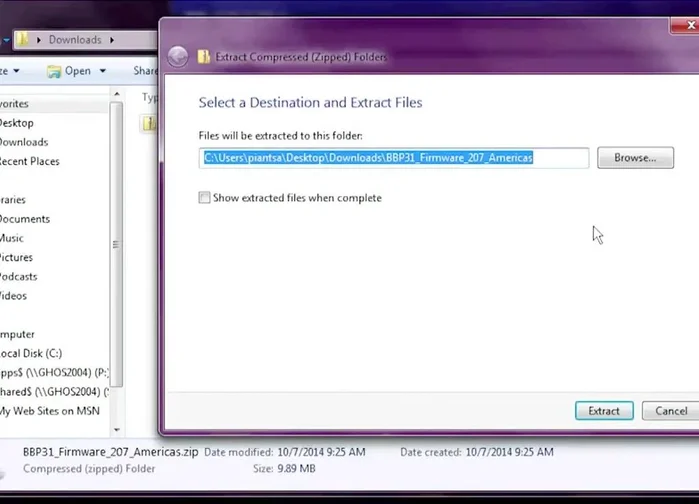Select Libraries in the navigation pane
This screenshot has height=504, width=699.
(12, 199)
